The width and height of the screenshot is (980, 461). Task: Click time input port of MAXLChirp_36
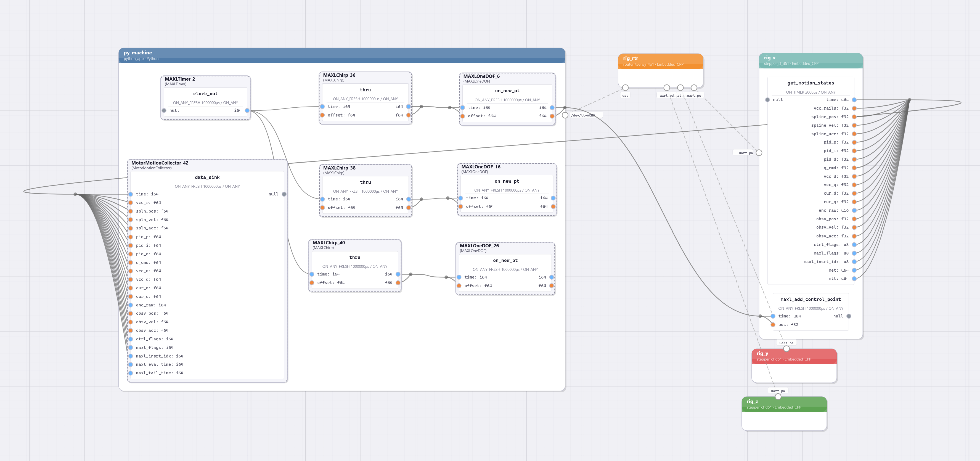point(322,107)
